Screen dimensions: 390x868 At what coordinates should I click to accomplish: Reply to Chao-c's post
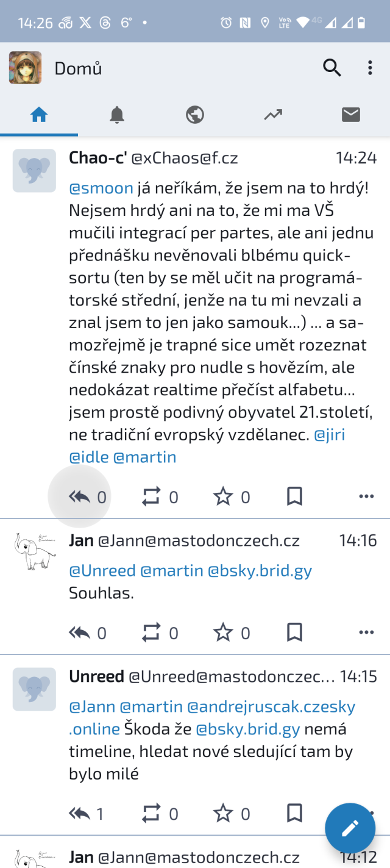pos(80,497)
